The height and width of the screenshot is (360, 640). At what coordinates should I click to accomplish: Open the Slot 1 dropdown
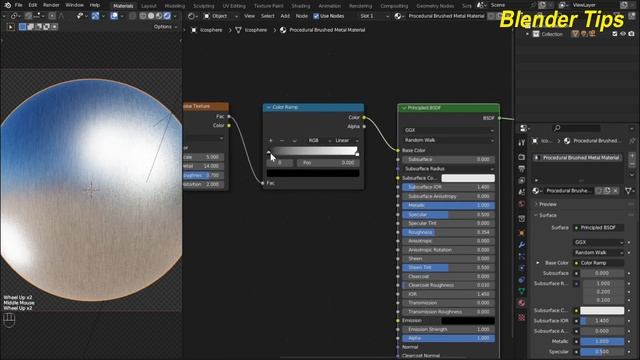[x=374, y=16]
